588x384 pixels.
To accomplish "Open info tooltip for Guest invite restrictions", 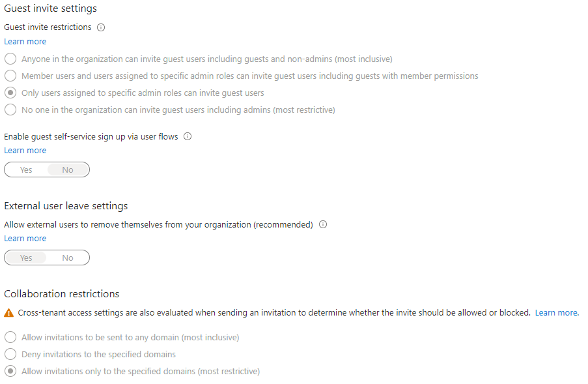I will click(x=100, y=27).
